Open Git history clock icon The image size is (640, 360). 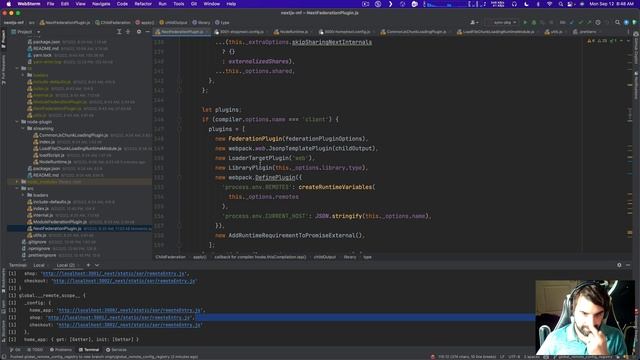(x=598, y=22)
